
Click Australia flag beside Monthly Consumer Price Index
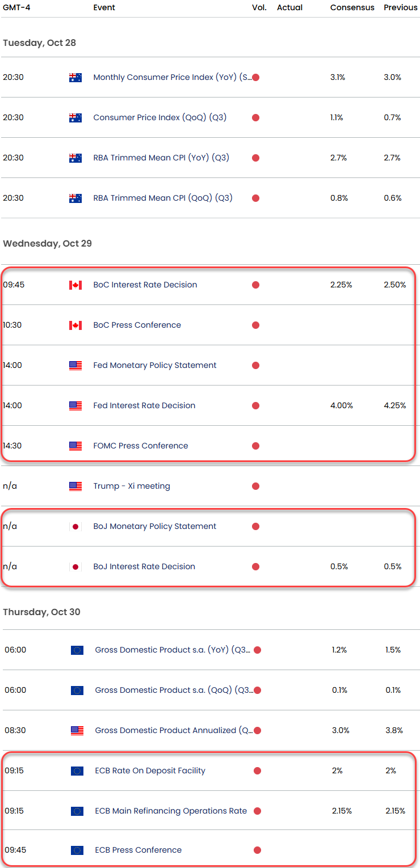(x=75, y=78)
